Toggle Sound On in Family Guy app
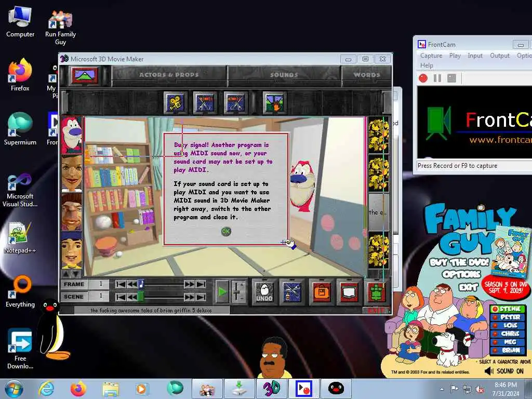This screenshot has height=399, width=532. (504, 371)
